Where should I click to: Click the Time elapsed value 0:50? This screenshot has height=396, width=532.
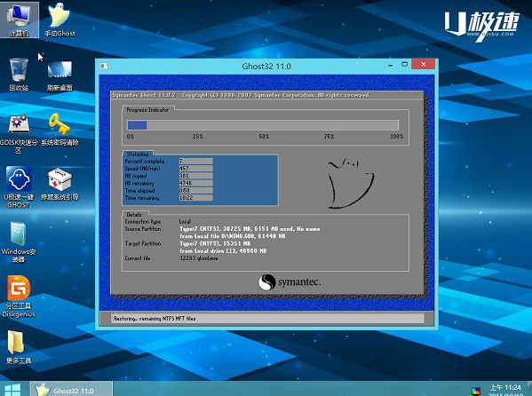[x=195, y=191]
